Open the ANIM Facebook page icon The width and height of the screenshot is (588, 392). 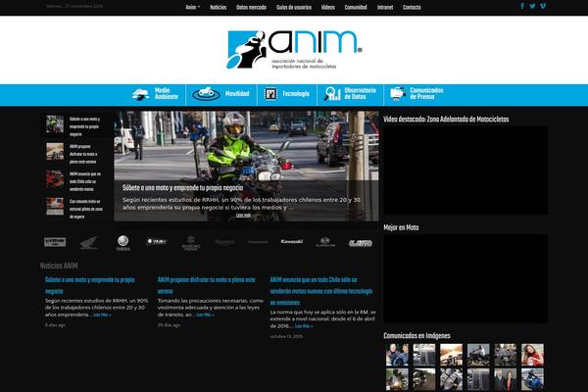coord(522,6)
